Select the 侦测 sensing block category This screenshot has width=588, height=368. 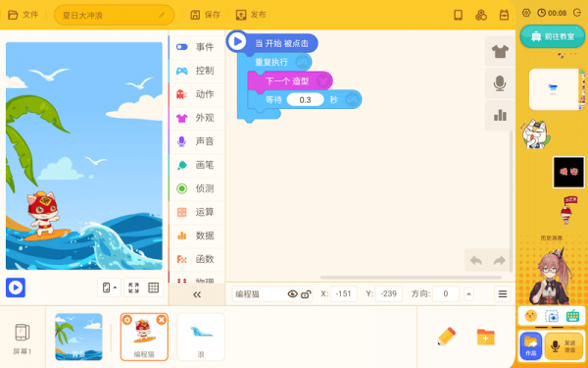[197, 188]
